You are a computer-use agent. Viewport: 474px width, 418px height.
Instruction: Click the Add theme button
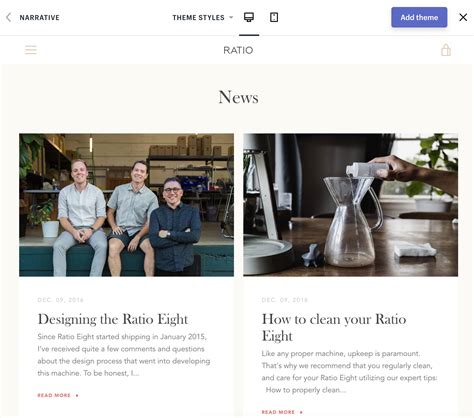point(419,17)
